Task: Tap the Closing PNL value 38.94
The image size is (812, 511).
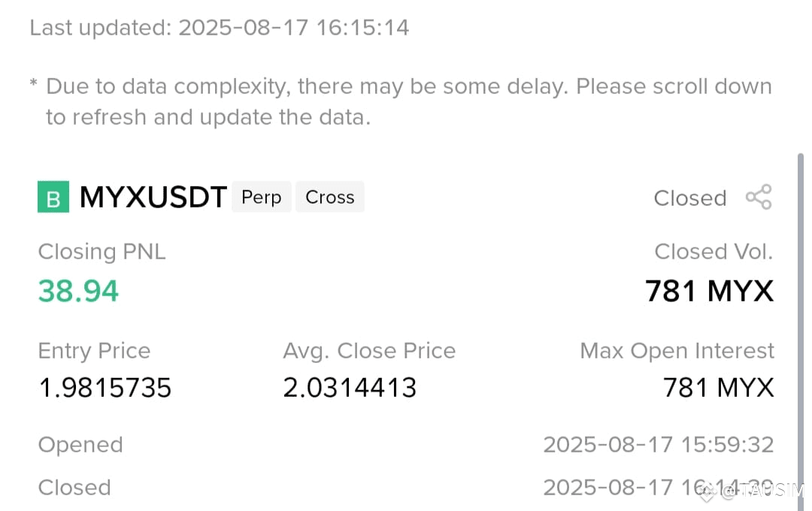Action: [x=78, y=291]
